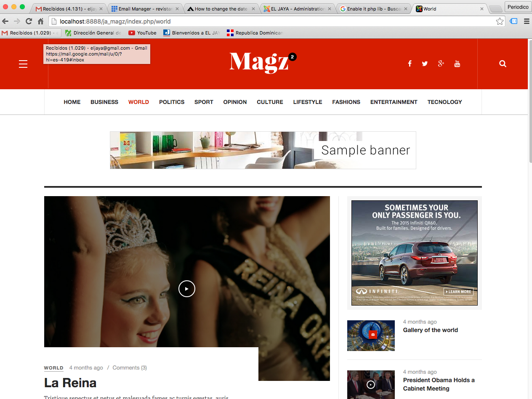Open Chrome menu three-lines icon
Image resolution: width=532 pixels, height=399 pixels.
526,21
